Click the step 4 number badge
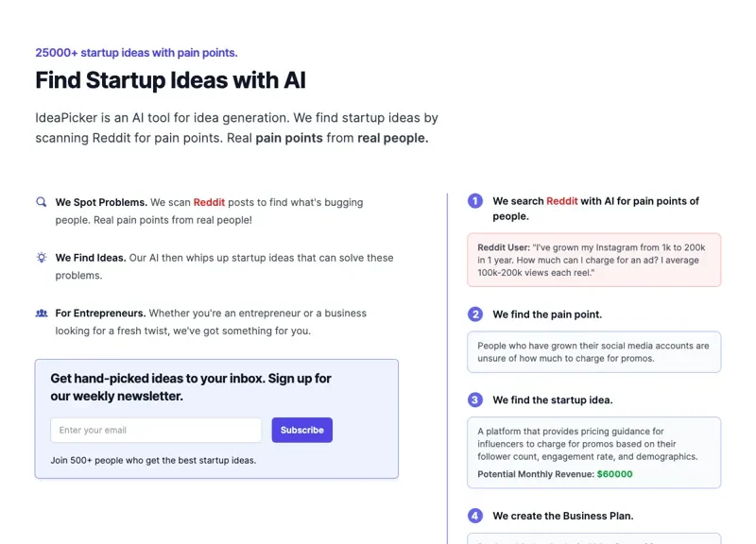Viewport: 756px width, 544px height. [475, 516]
